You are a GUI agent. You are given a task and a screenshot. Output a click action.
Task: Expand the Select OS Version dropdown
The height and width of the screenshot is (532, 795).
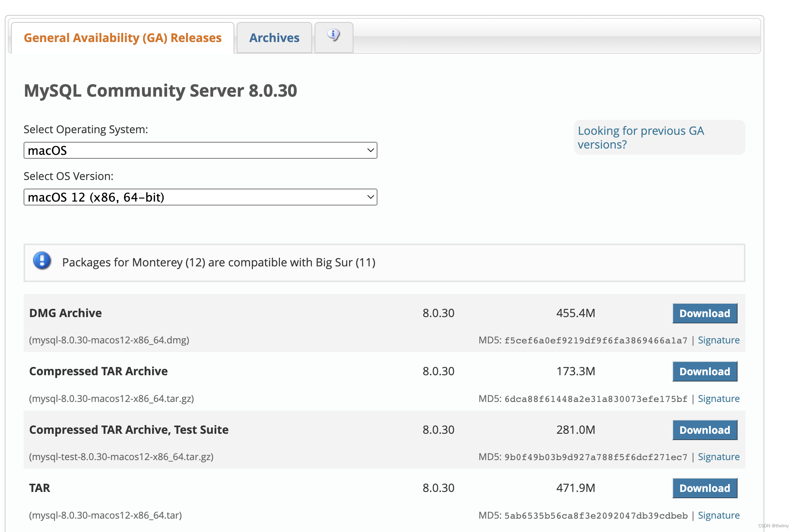tap(200, 197)
